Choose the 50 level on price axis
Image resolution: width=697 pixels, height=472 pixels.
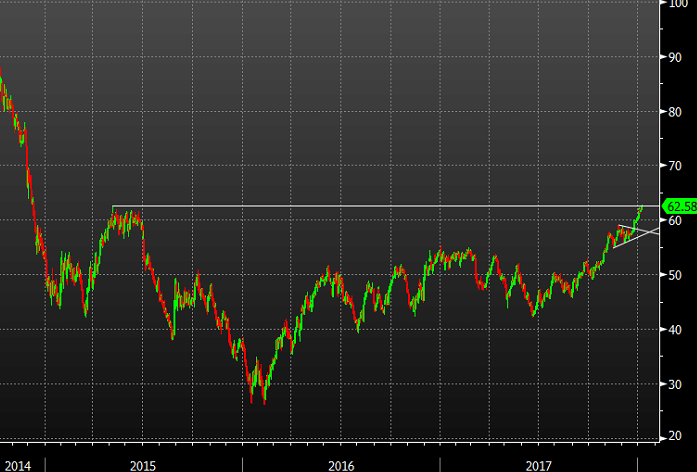tap(677, 275)
